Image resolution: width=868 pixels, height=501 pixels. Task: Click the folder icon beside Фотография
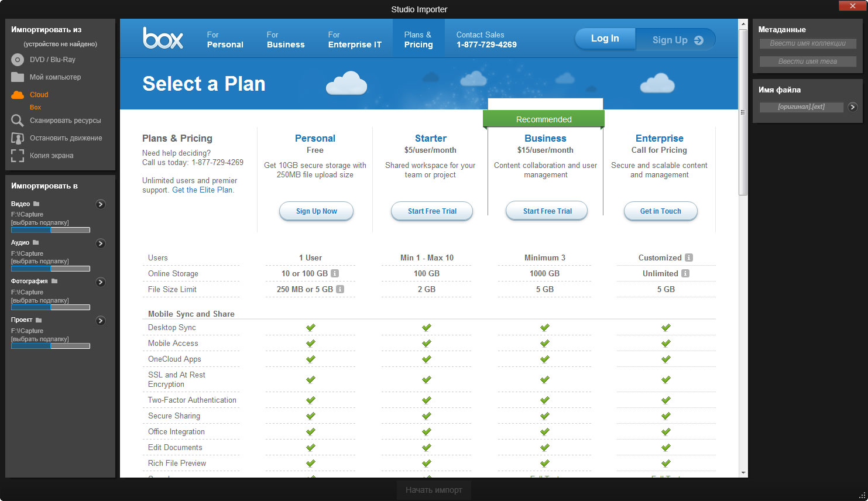pyautogui.click(x=54, y=281)
